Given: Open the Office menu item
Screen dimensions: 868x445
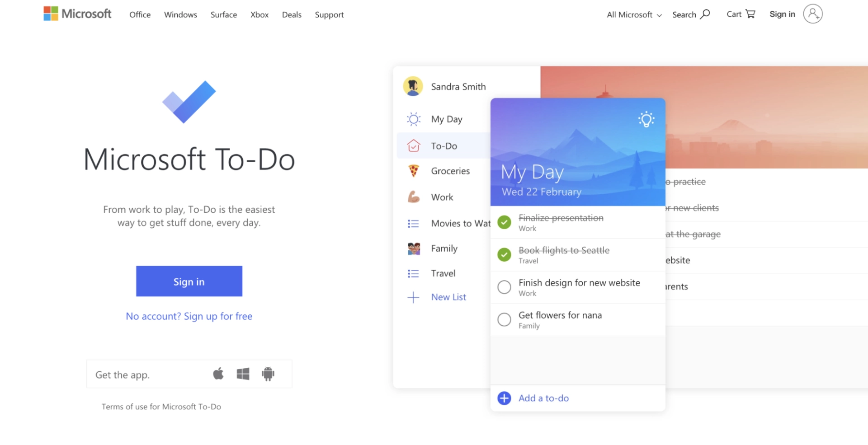Looking at the screenshot, I should pos(140,14).
